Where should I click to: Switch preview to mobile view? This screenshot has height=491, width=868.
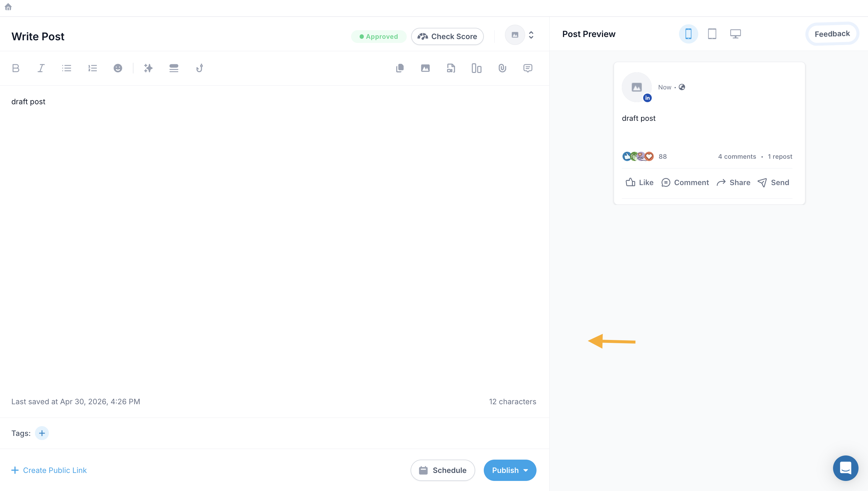(x=688, y=34)
